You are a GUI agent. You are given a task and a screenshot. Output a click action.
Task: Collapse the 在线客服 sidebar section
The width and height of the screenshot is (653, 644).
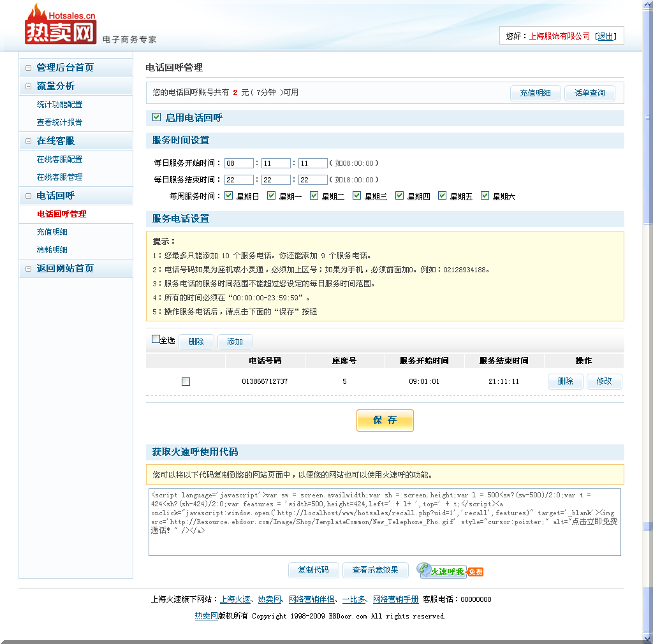pyautogui.click(x=28, y=141)
